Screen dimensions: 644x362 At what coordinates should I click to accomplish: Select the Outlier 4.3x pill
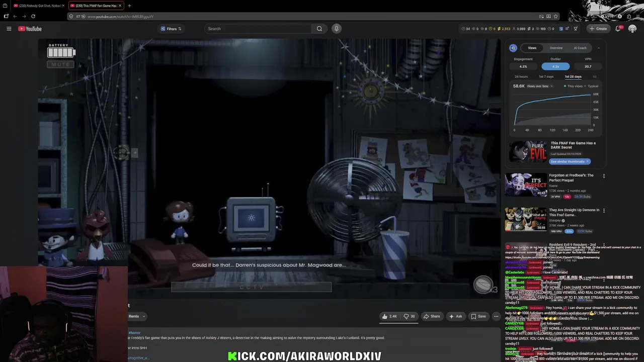click(x=555, y=66)
